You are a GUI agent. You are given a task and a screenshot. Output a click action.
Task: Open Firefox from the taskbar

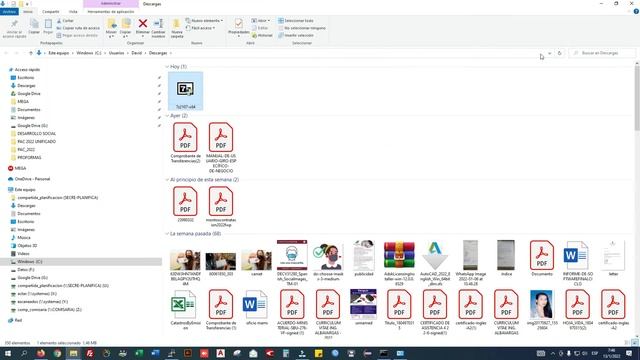click(x=41, y=353)
